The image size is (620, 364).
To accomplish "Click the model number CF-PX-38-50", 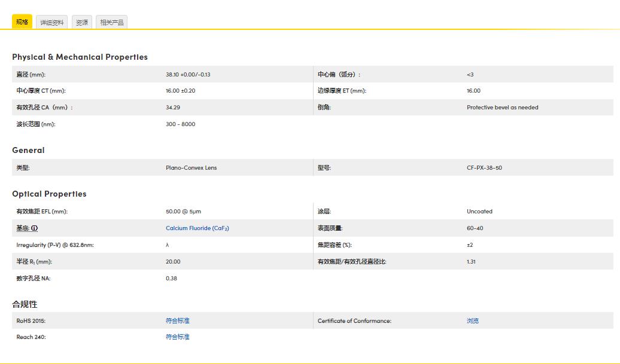I will pyautogui.click(x=484, y=168).
